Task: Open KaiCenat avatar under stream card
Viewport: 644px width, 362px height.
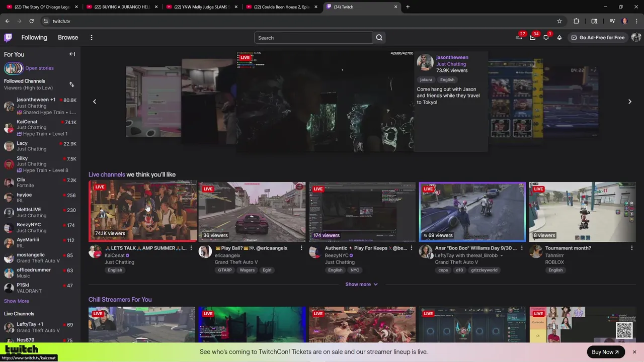Action: point(95,252)
